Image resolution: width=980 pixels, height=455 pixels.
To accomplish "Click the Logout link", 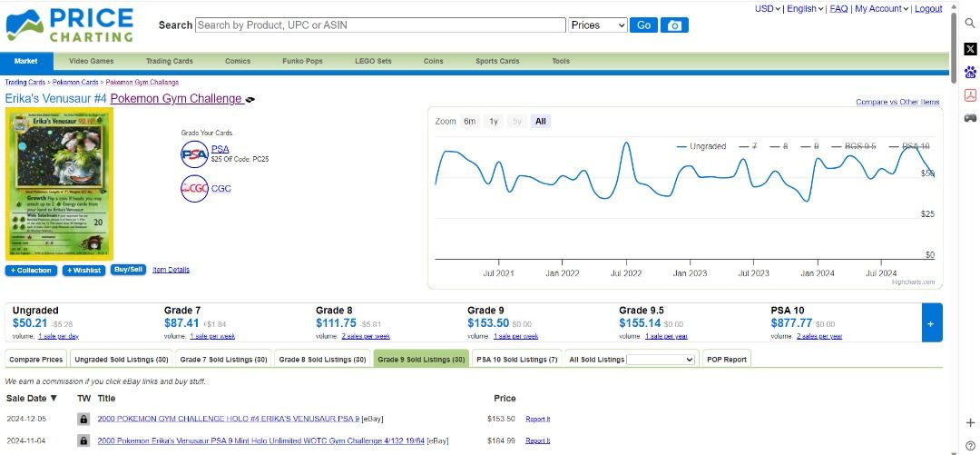I will [x=928, y=9].
